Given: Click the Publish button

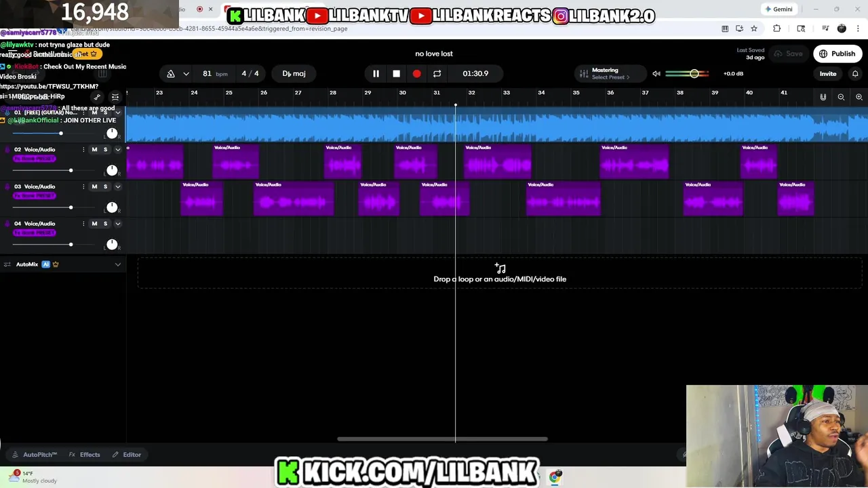Looking at the screenshot, I should pyautogui.click(x=837, y=54).
